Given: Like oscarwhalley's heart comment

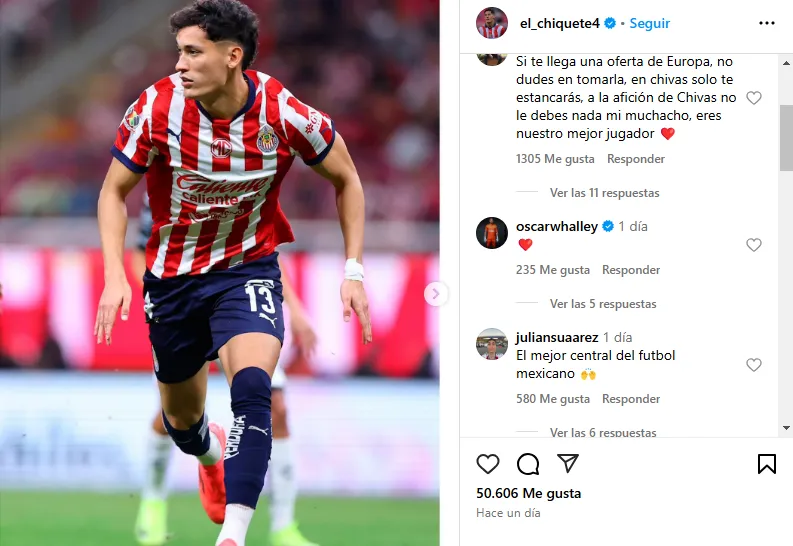Looking at the screenshot, I should (754, 245).
